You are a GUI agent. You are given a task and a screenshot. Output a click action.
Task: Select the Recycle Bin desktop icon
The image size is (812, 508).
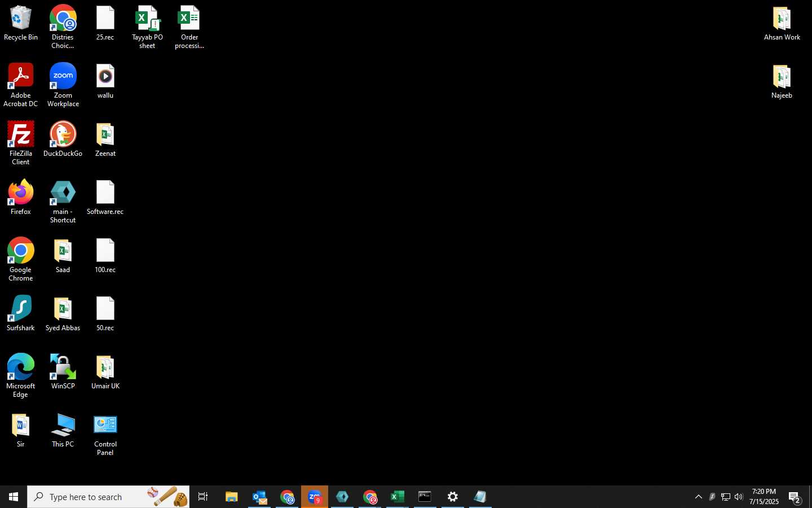point(21,24)
